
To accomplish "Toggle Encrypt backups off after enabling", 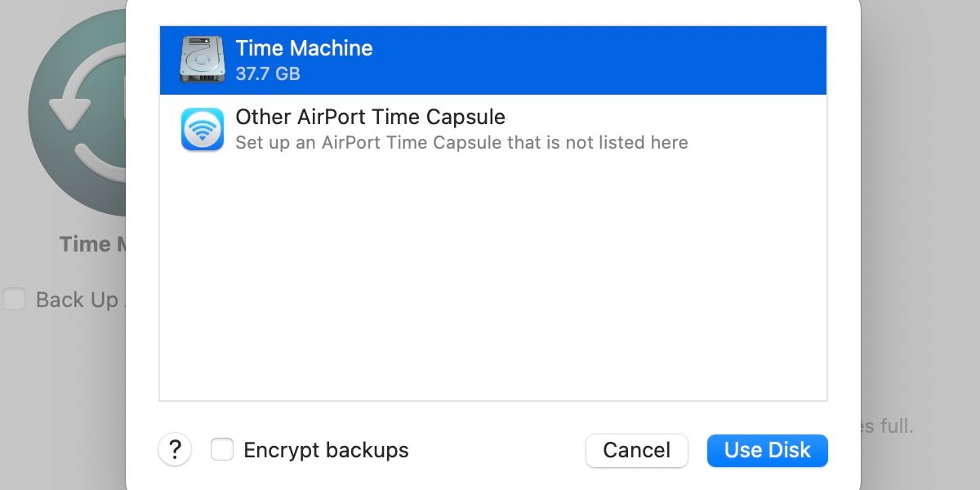I will click(221, 450).
